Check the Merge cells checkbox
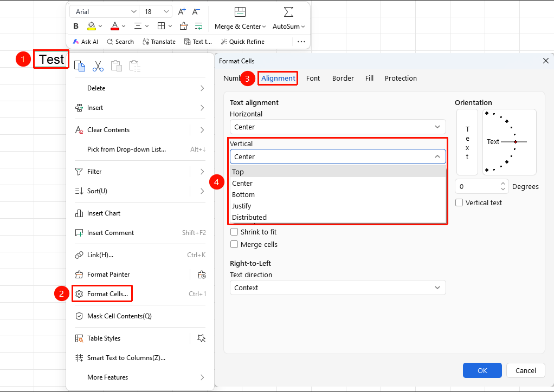The height and width of the screenshot is (392, 554). click(234, 245)
